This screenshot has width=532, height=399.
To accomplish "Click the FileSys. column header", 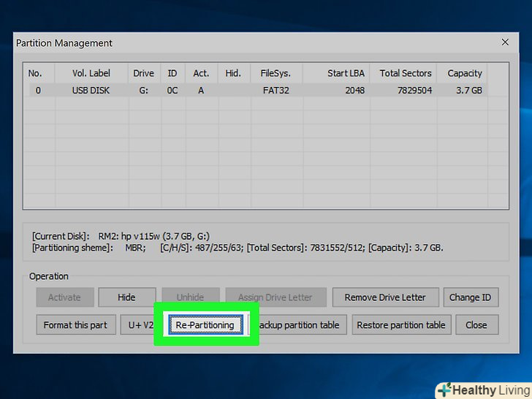I will coord(276,73).
